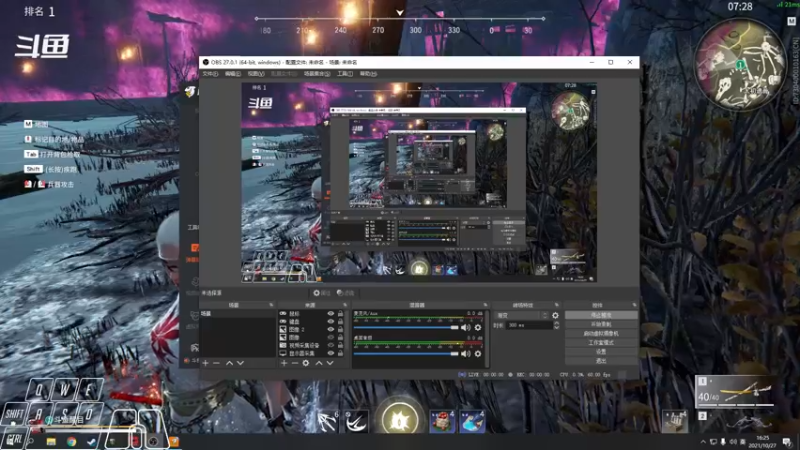This screenshot has width=800, height=450.
Task: Hide the 键盘 source with its eye icon
Action: point(331,321)
